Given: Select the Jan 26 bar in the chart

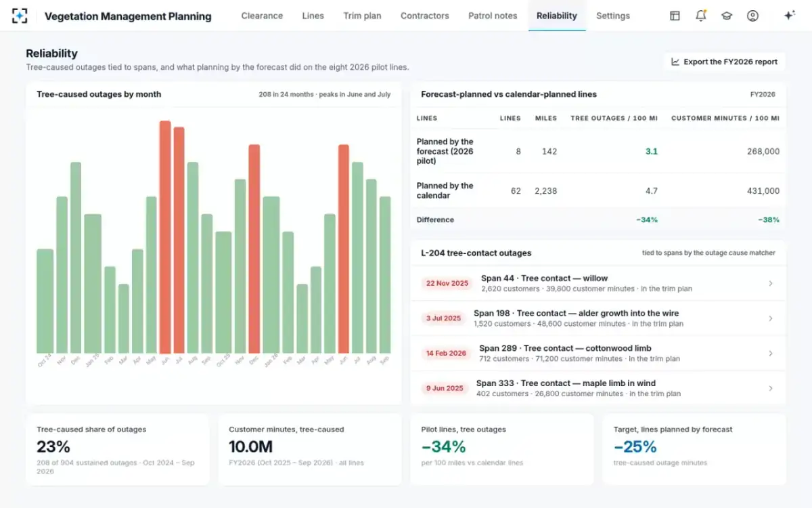Looking at the screenshot, I should tap(271, 275).
